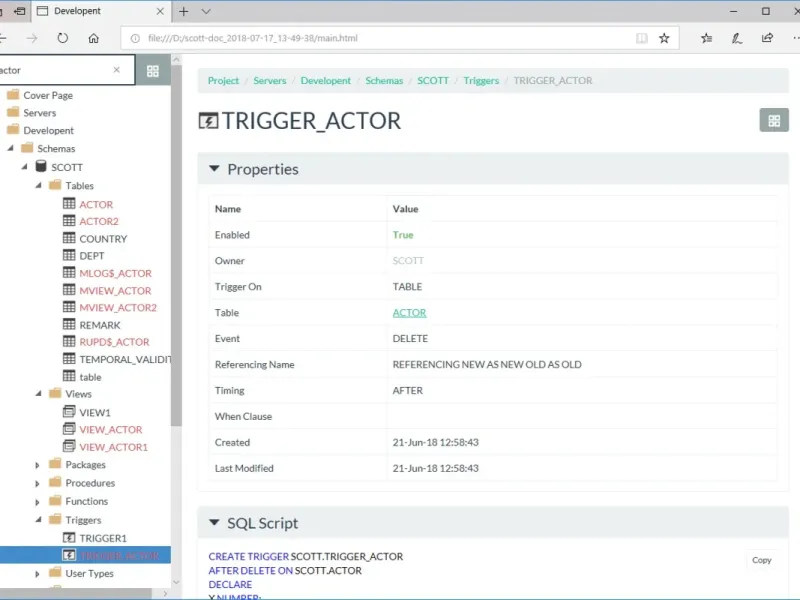Open the TEMPORAL_VALIDITY table entry
The width and height of the screenshot is (800, 600).
click(125, 360)
